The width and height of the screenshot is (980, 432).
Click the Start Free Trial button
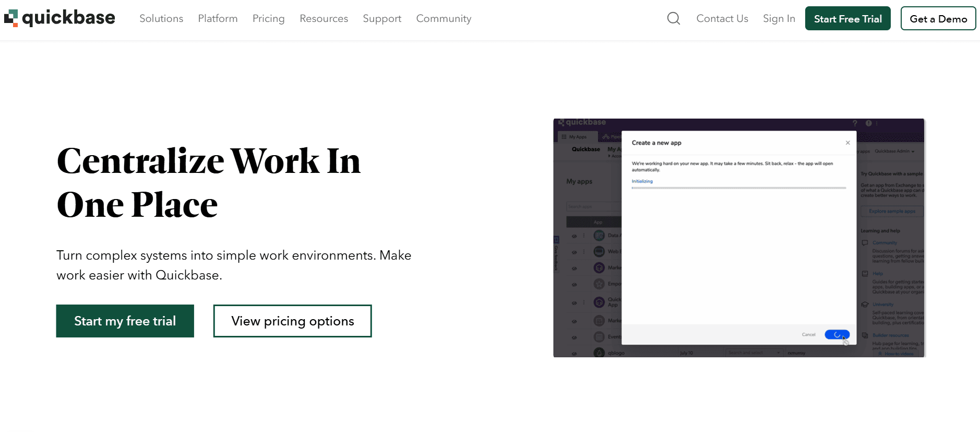(x=848, y=19)
